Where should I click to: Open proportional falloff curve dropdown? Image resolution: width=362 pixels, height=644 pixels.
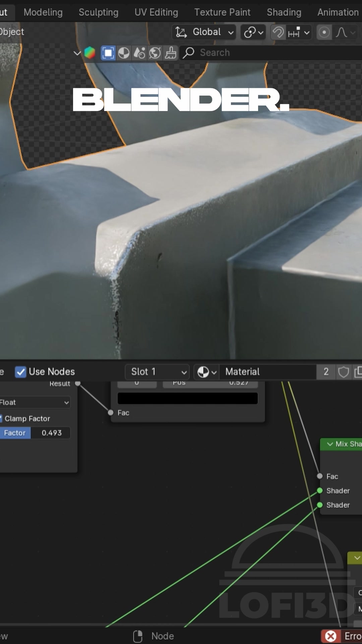345,33
